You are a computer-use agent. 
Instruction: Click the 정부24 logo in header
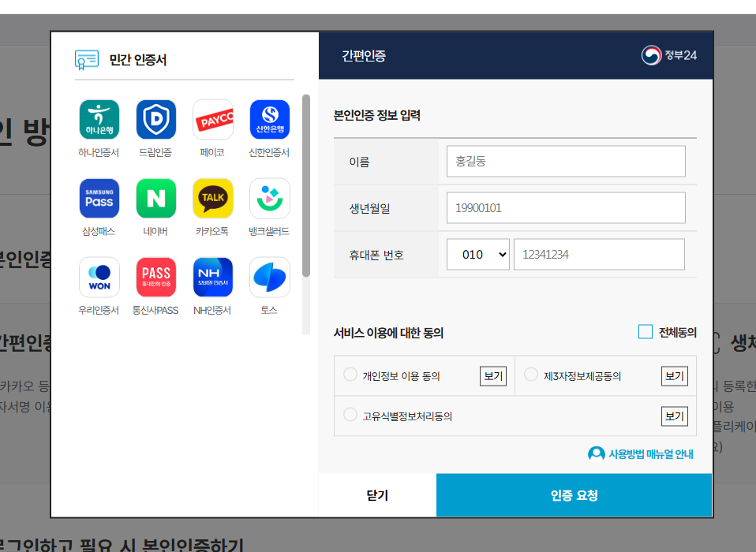(x=668, y=55)
